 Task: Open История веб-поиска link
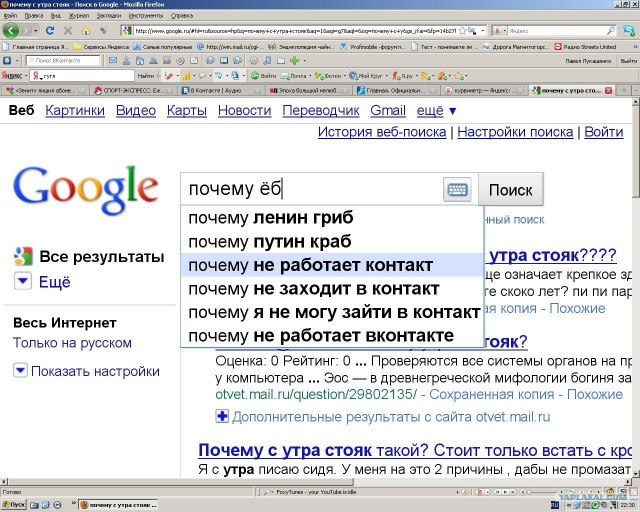[x=382, y=132]
